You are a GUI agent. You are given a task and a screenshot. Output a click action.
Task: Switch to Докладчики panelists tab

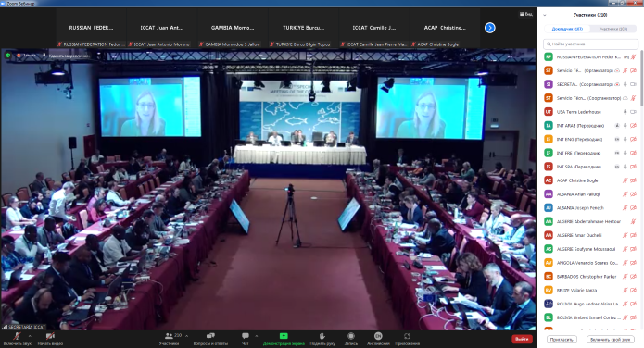click(567, 29)
